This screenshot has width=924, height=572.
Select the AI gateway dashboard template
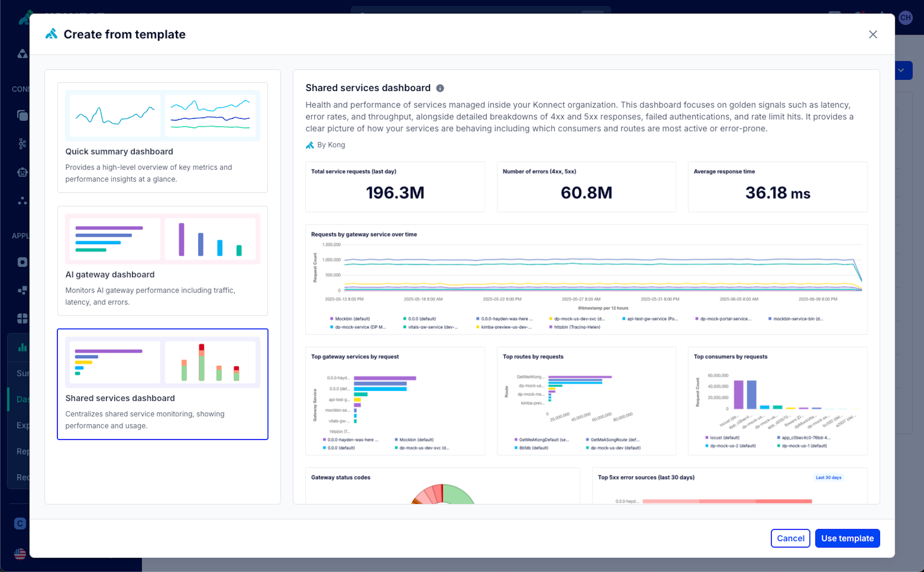click(163, 261)
